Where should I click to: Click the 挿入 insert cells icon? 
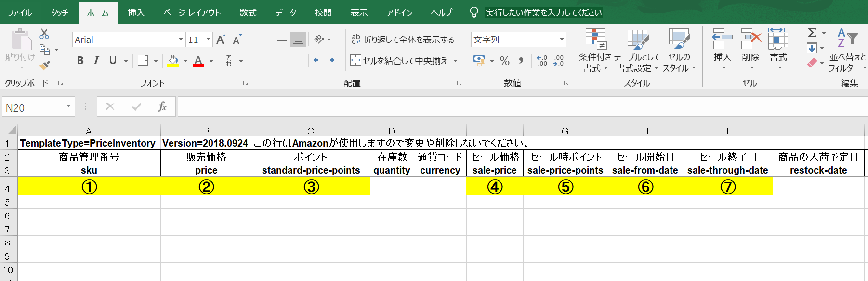click(722, 39)
